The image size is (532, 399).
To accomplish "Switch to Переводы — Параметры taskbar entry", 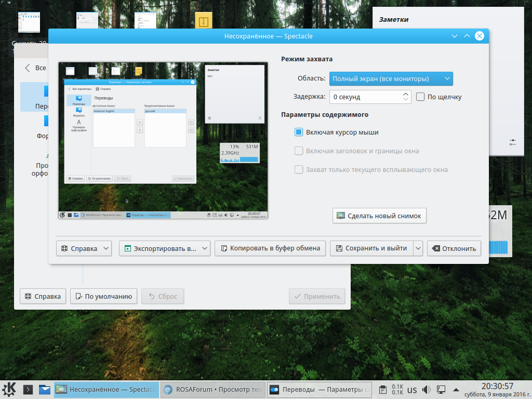I will (320, 390).
